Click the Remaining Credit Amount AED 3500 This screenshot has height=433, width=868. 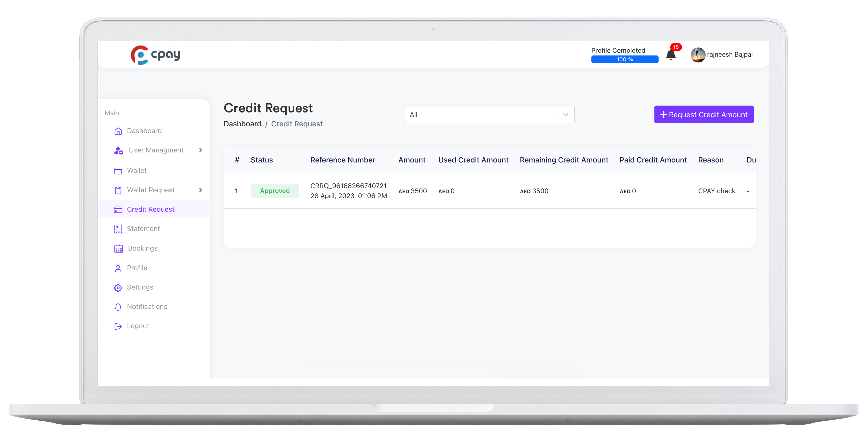point(534,191)
